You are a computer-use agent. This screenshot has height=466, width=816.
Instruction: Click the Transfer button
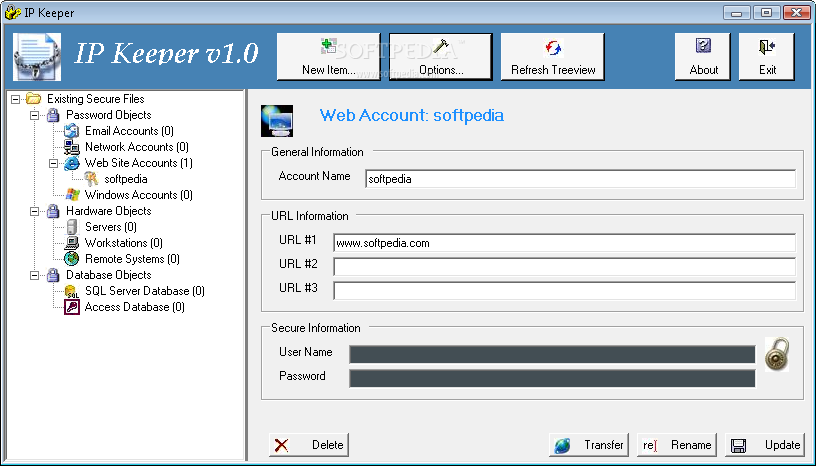pyautogui.click(x=589, y=445)
